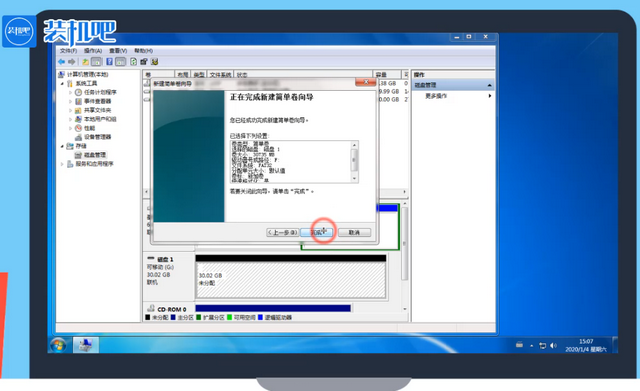Expand the 任务计划程序 tree node

pyautogui.click(x=70, y=92)
